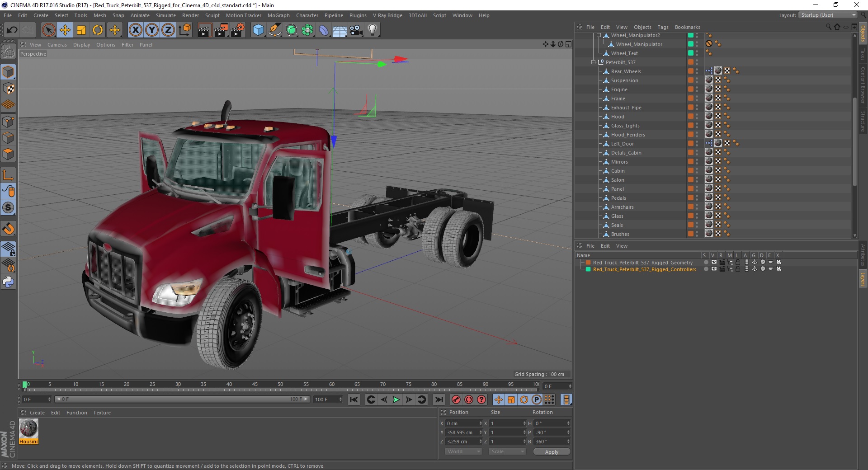The image size is (868, 470).
Task: Toggle Snap S icon in left toolbar
Action: click(x=9, y=208)
